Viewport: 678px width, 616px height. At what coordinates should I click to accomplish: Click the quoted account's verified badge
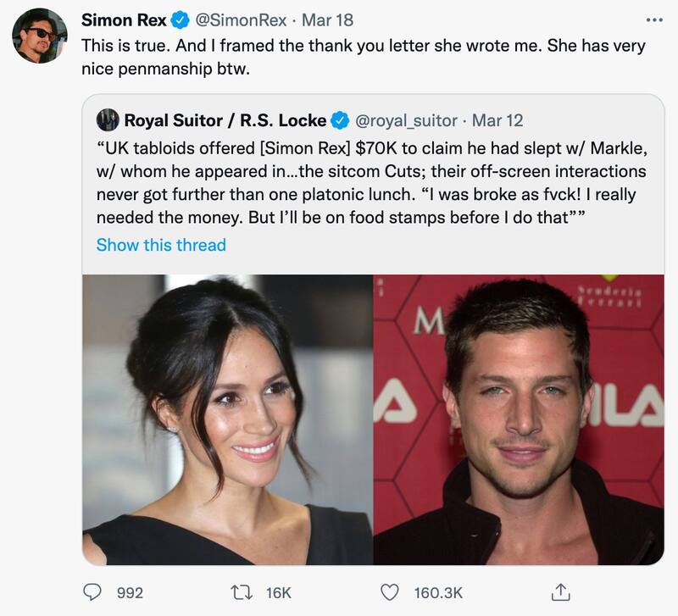tap(341, 121)
